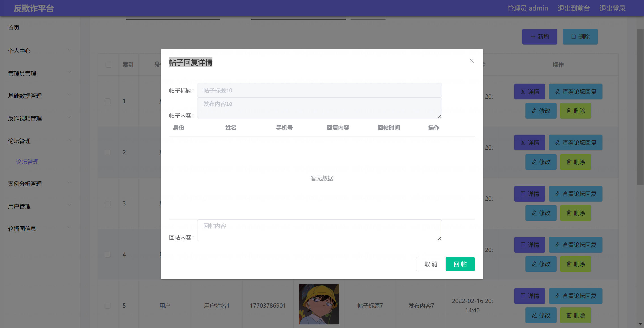Select the 论坛管理 submenu item
644x328 pixels.
pos(27,162)
